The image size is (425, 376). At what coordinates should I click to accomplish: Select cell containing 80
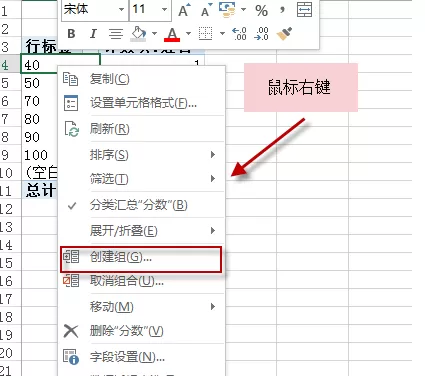point(40,119)
